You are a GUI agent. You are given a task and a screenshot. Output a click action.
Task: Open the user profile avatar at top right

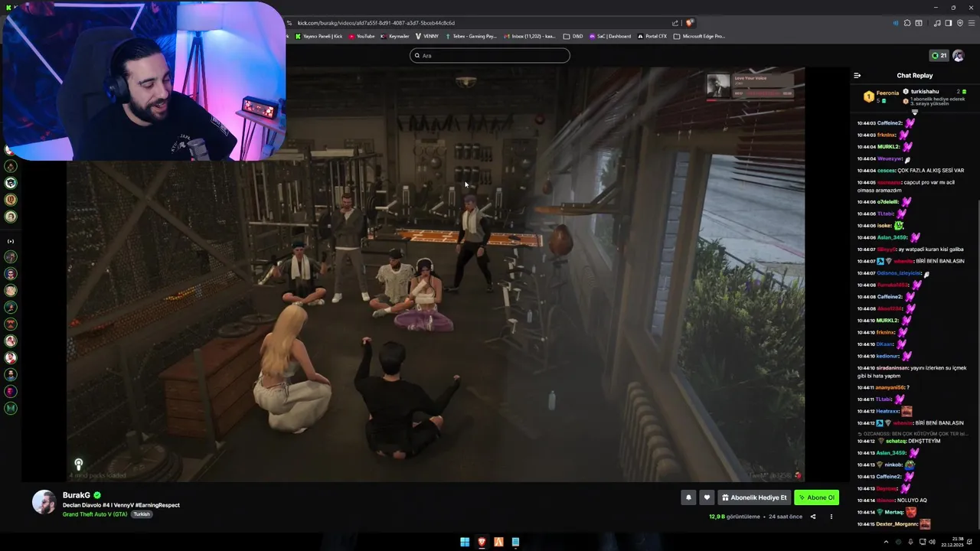click(958, 56)
